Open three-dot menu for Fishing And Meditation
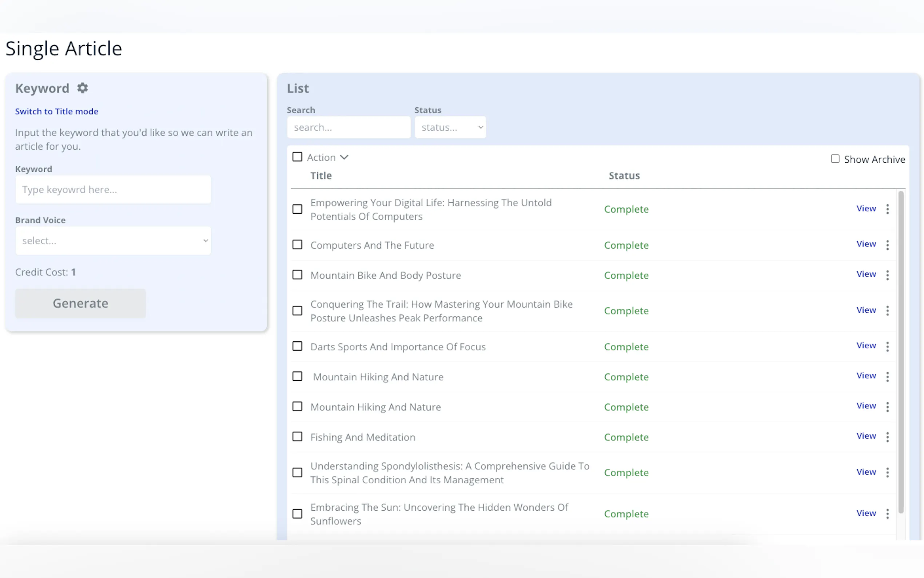This screenshot has width=924, height=578. [887, 437]
